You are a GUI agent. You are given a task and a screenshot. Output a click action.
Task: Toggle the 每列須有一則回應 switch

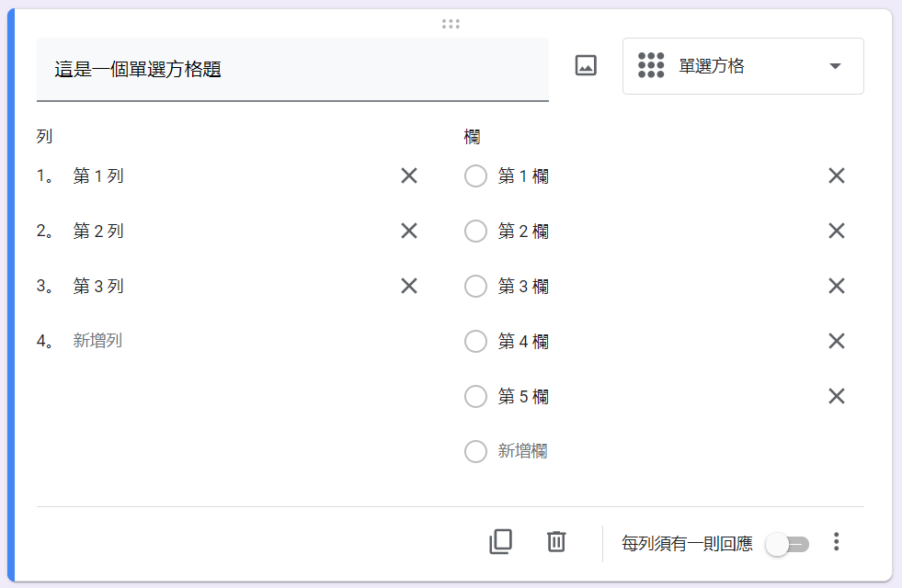tap(787, 544)
